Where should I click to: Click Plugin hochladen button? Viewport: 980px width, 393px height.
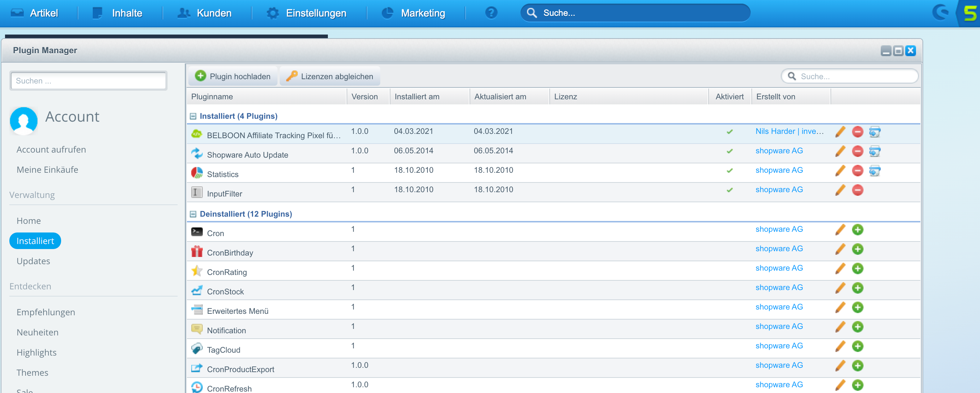tap(233, 76)
